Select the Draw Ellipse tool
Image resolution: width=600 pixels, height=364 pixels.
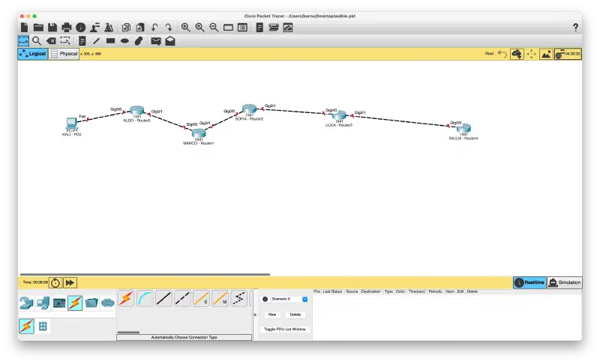point(124,41)
